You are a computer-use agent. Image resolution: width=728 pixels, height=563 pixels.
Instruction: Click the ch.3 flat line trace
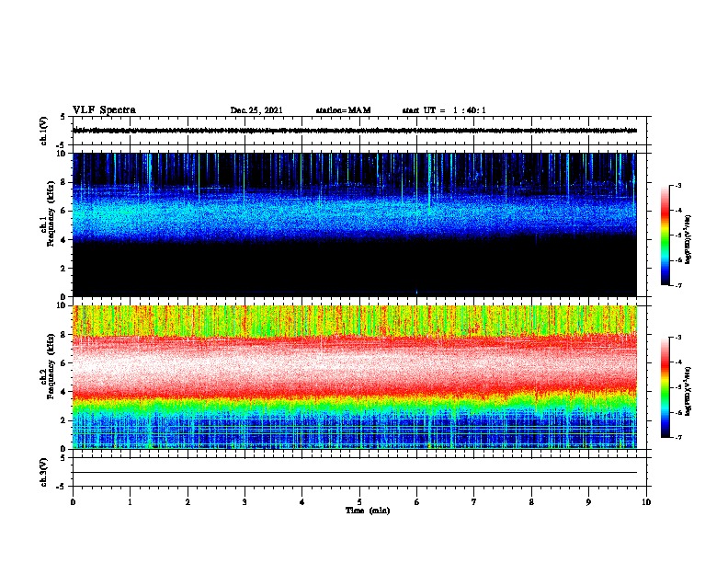tap(355, 473)
